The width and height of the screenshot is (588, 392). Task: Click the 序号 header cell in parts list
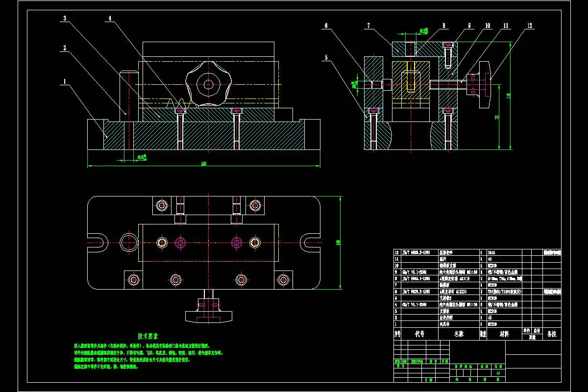[x=397, y=334]
